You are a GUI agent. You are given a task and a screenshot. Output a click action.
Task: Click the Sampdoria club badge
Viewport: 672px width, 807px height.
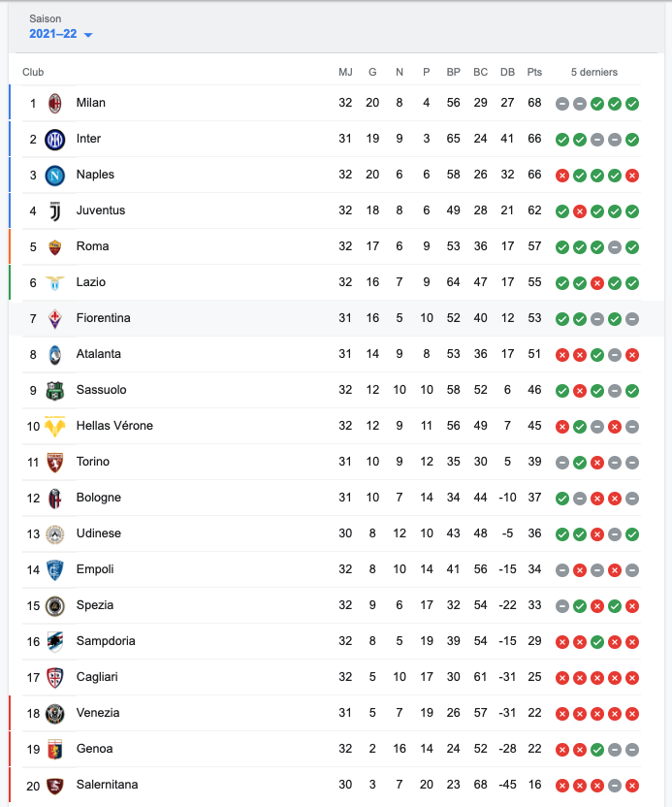point(55,641)
